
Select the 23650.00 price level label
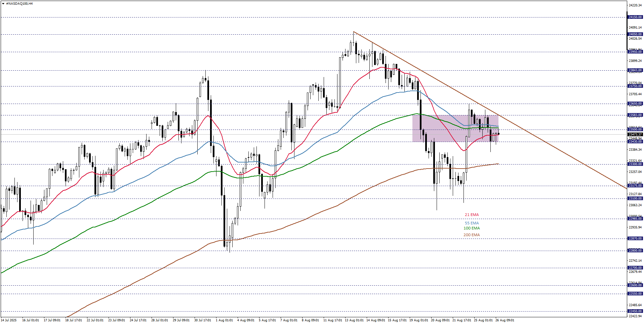click(635, 104)
